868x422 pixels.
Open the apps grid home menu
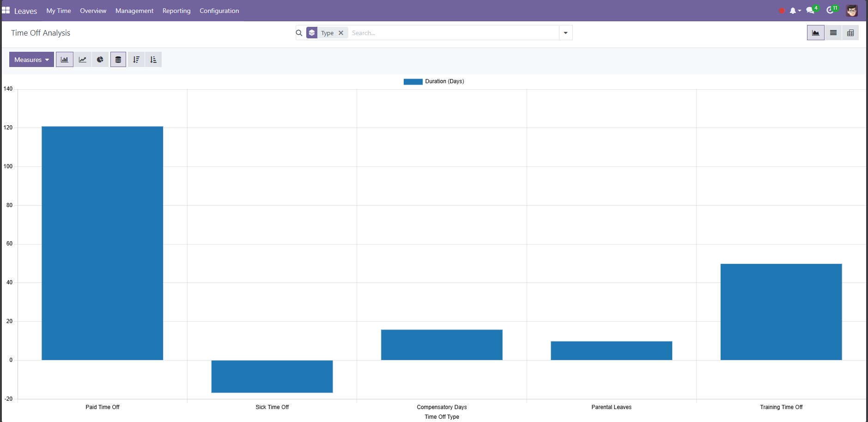tap(6, 10)
